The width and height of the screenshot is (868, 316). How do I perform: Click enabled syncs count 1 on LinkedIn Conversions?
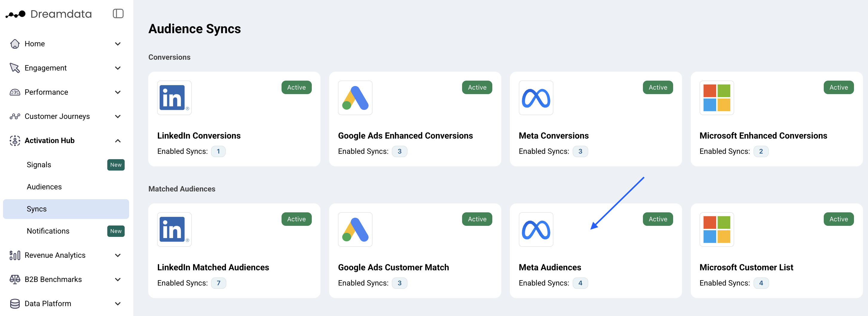point(218,151)
